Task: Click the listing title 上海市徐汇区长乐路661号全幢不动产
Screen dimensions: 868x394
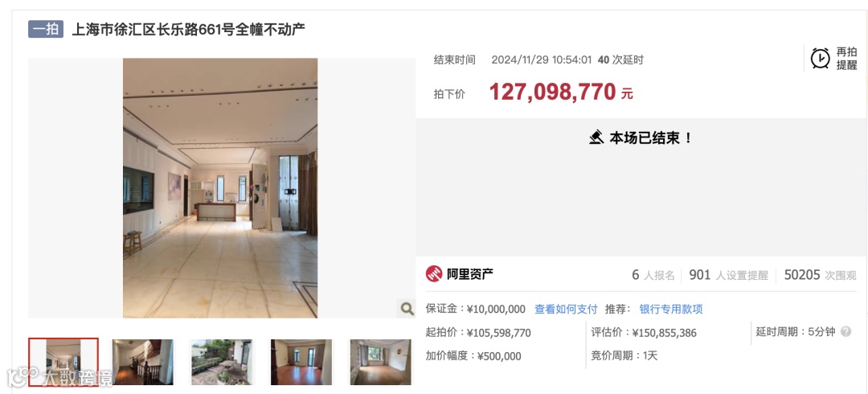Action: (189, 30)
